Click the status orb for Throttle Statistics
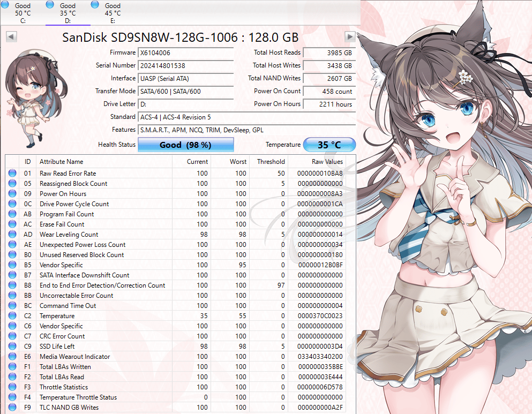The width and height of the screenshot is (532, 414). 12,387
